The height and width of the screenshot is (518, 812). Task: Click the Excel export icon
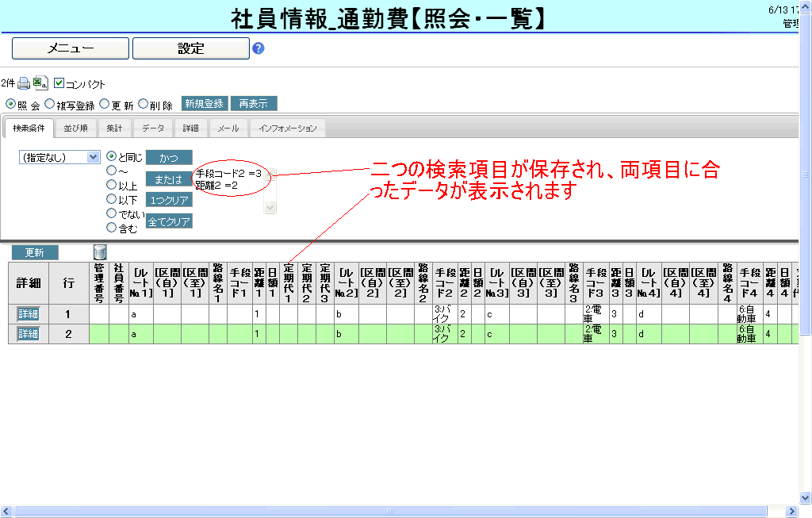(x=40, y=83)
